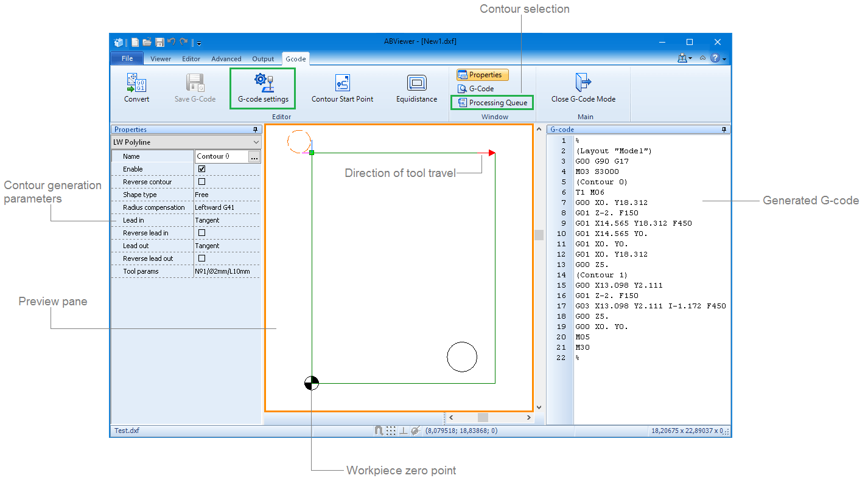This screenshot has height=478, width=868.
Task: Click the Save G-Code icon
Action: (195, 87)
